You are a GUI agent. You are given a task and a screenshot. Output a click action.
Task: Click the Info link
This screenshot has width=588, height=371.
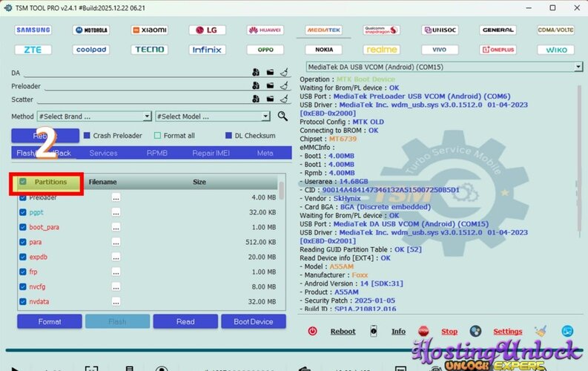point(398,331)
